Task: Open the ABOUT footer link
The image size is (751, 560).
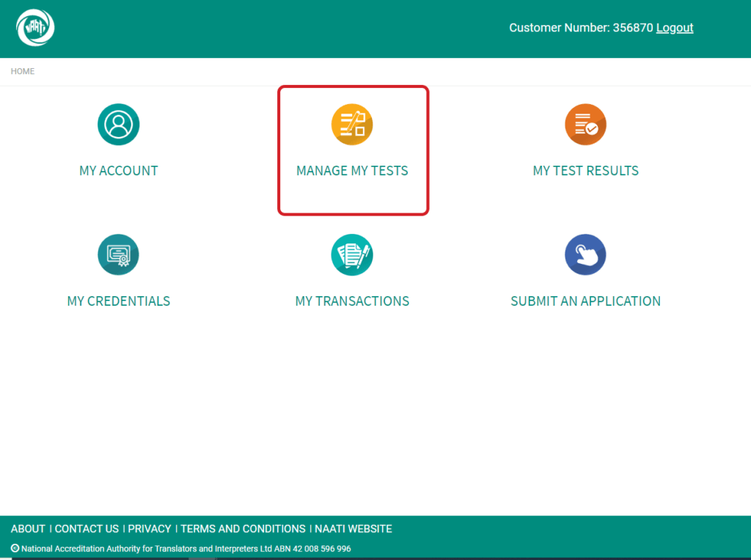Action: click(x=28, y=528)
